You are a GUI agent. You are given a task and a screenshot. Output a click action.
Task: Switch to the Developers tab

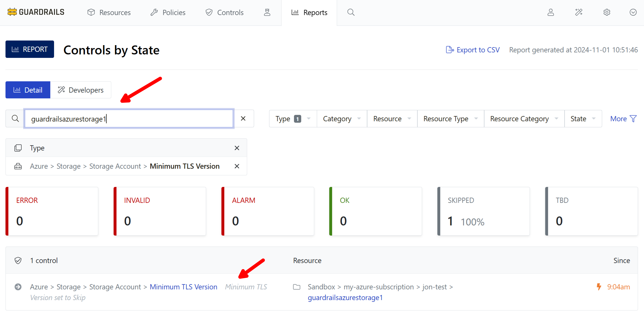[x=80, y=90]
